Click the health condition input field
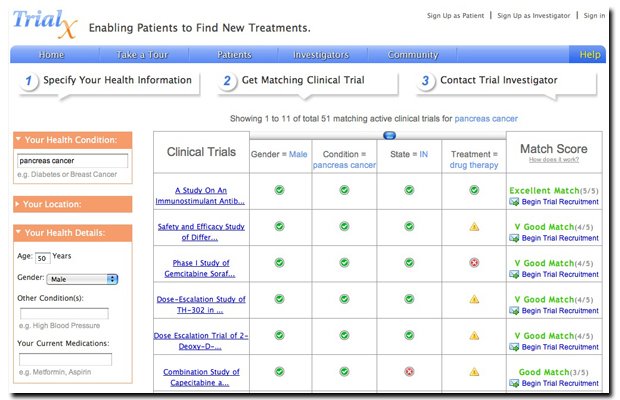 [73, 161]
